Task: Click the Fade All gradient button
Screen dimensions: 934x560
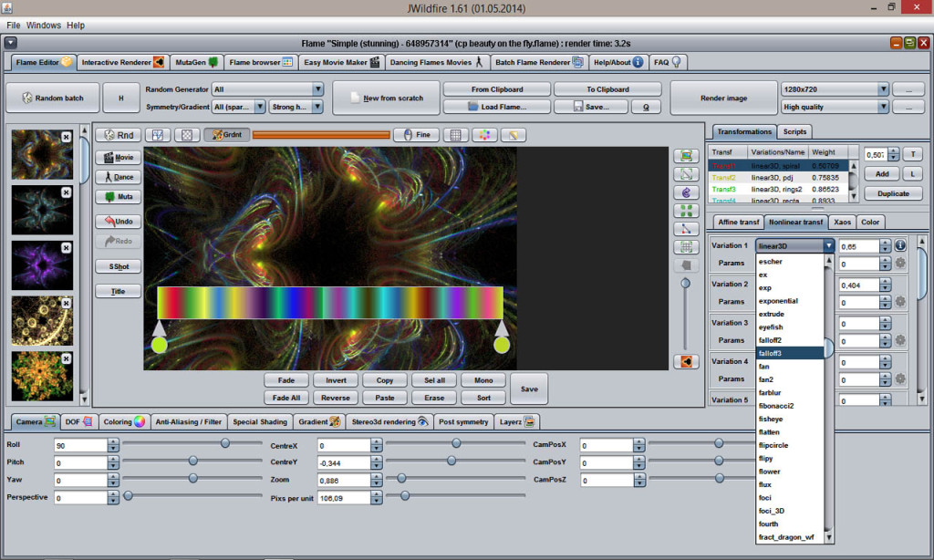Action: pos(286,398)
